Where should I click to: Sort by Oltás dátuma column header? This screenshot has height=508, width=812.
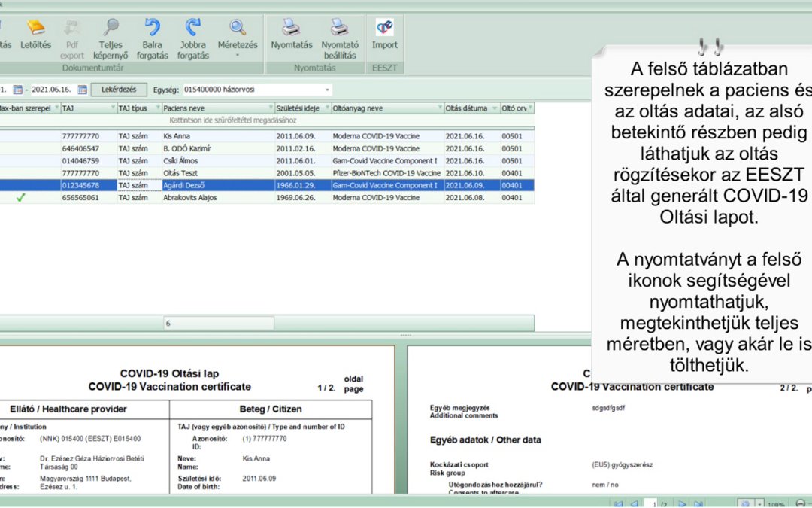coord(466,108)
